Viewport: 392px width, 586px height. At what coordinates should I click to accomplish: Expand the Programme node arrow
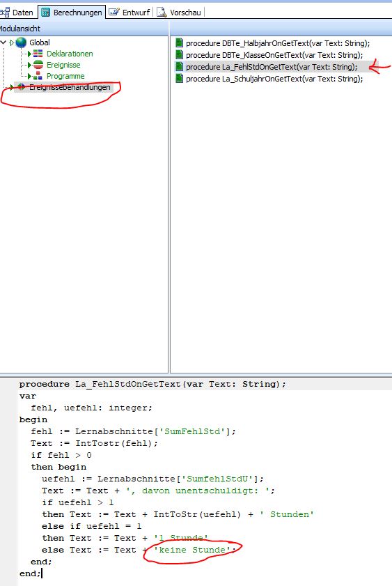29,76
